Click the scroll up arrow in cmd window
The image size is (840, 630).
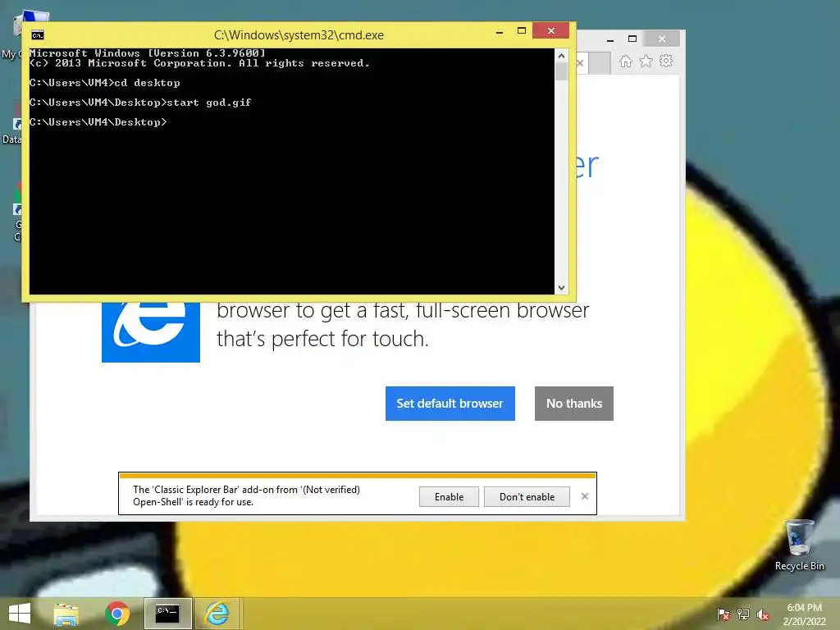(x=561, y=56)
